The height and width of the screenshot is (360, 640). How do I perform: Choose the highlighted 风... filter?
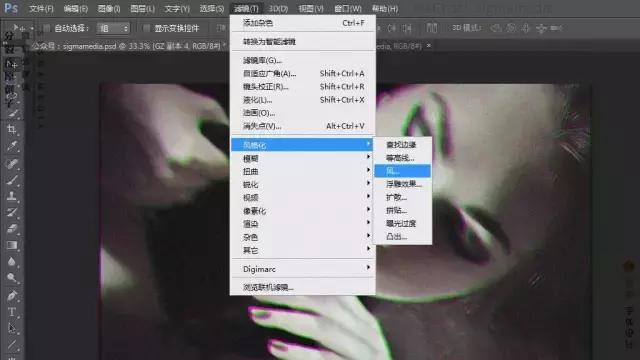[402, 171]
